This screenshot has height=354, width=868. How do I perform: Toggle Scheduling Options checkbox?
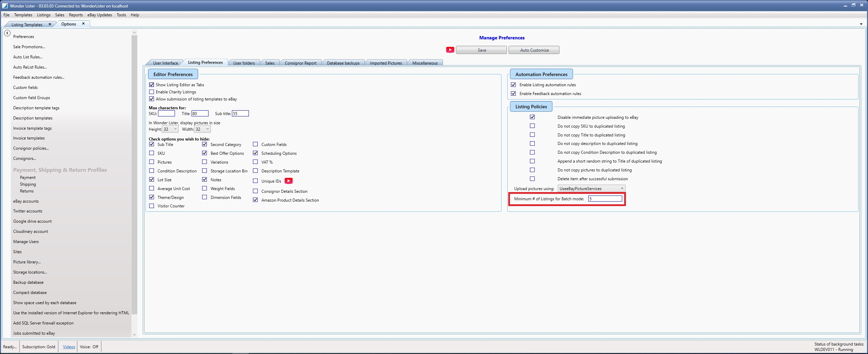point(255,153)
